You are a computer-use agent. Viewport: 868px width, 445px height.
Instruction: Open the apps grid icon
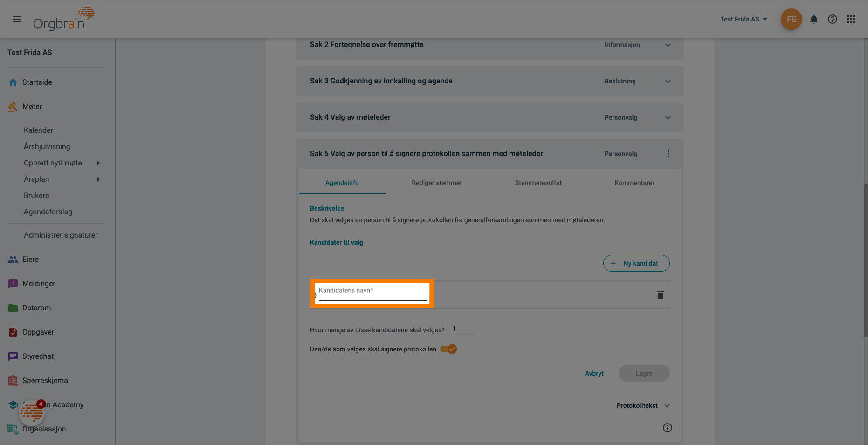(851, 19)
